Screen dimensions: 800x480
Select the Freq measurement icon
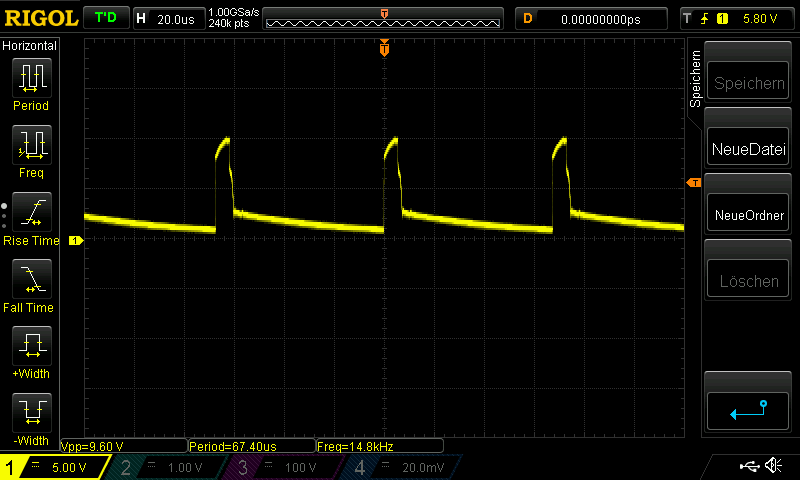(x=31, y=145)
